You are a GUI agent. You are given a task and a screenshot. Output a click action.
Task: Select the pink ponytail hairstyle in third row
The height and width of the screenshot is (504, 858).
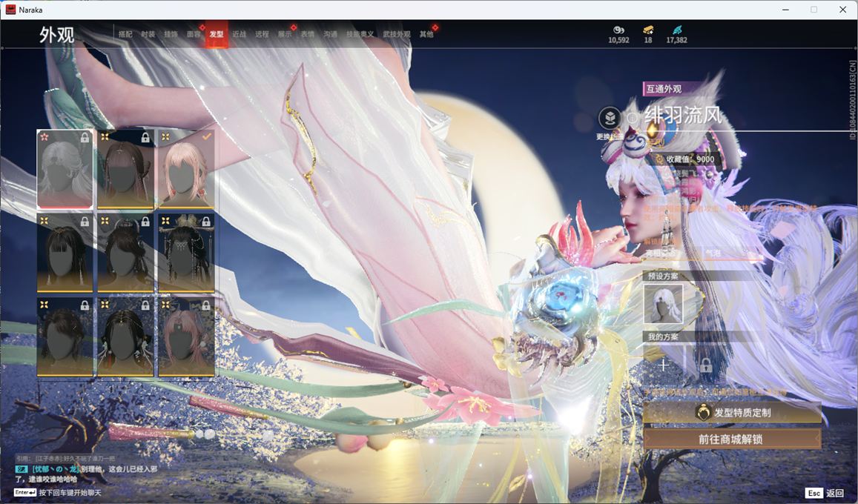(186, 336)
